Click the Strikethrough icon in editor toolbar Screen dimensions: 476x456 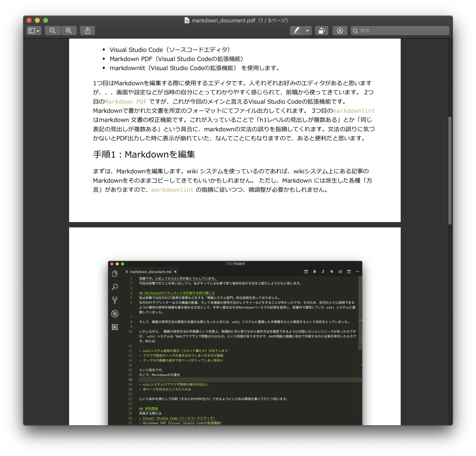[x=331, y=272]
